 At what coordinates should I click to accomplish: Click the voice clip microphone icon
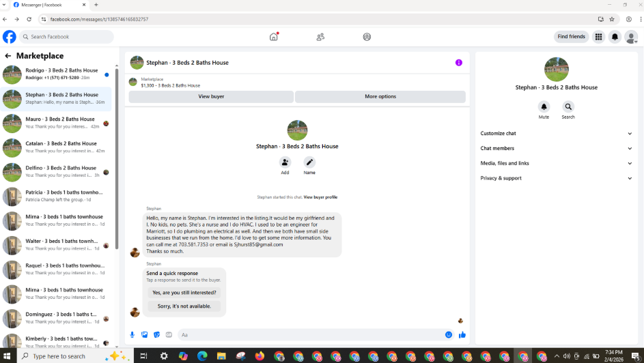pos(132,335)
